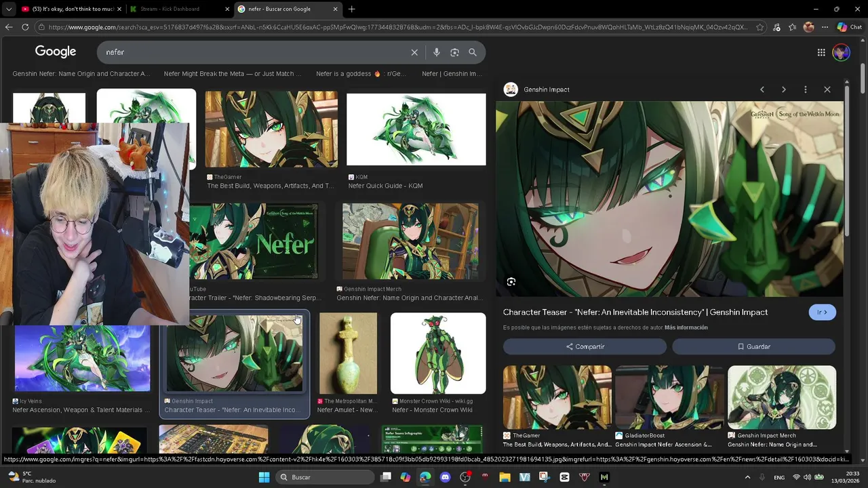
Task: Close the nefer Google search tab
Action: pyautogui.click(x=335, y=9)
